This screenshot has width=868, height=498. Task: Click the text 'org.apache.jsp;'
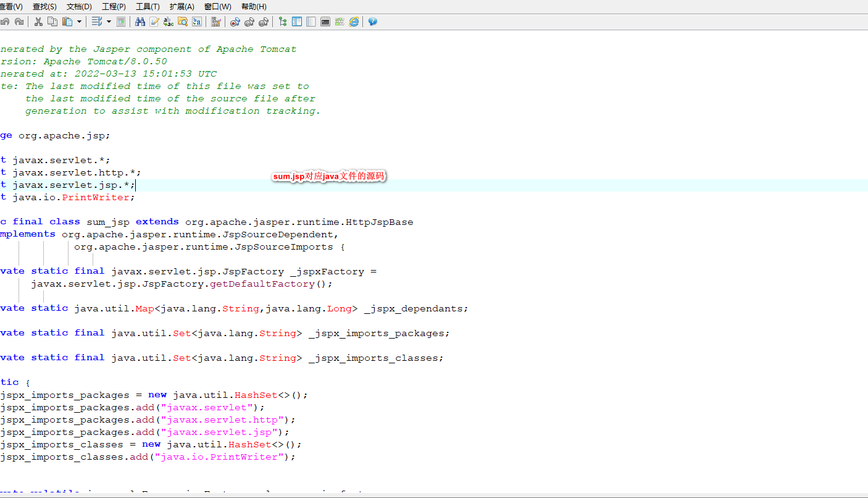[65, 136]
